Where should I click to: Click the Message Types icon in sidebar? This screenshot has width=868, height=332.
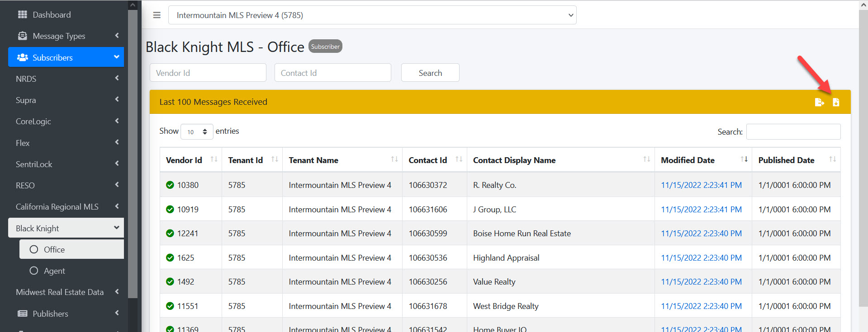click(22, 36)
